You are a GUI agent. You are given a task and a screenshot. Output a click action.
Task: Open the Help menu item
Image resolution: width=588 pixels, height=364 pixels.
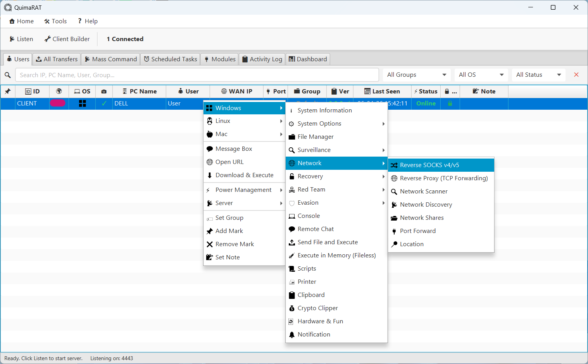[x=87, y=21]
